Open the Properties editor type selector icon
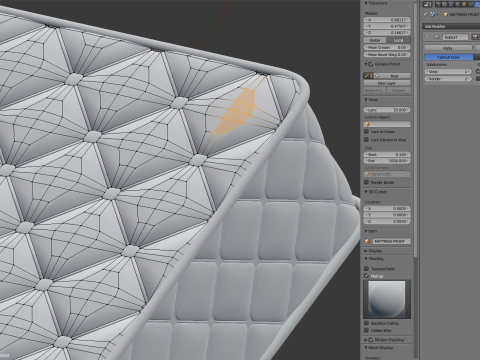 427,4
